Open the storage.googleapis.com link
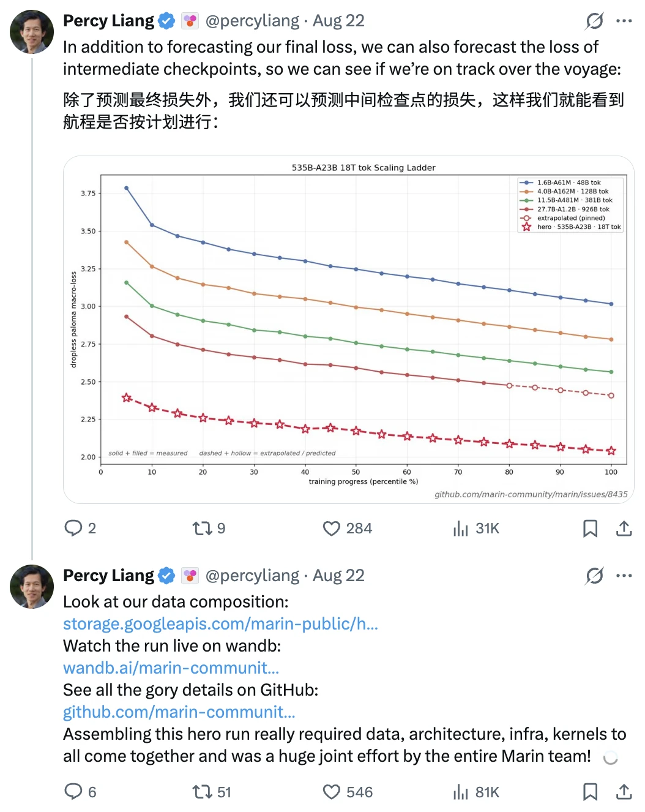 tap(220, 623)
